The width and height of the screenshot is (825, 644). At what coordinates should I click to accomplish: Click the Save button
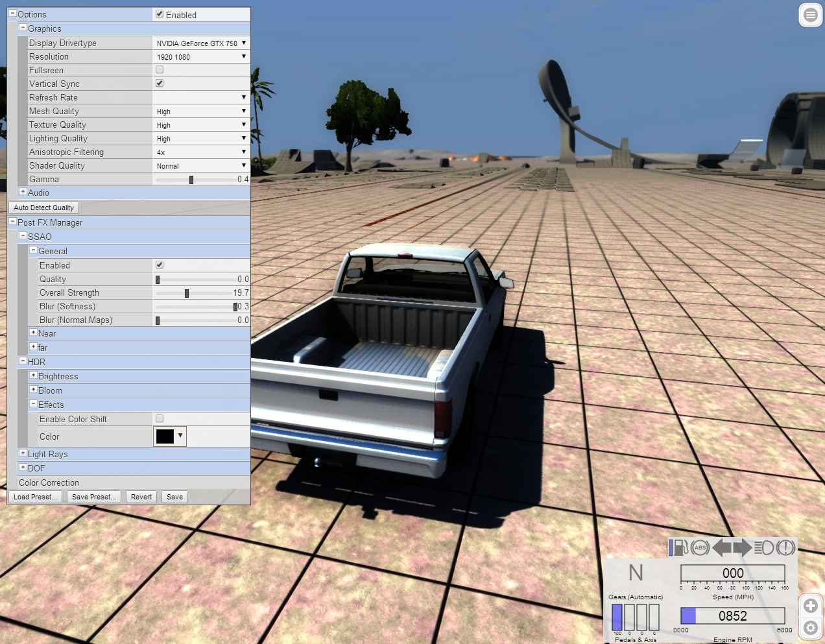point(174,497)
